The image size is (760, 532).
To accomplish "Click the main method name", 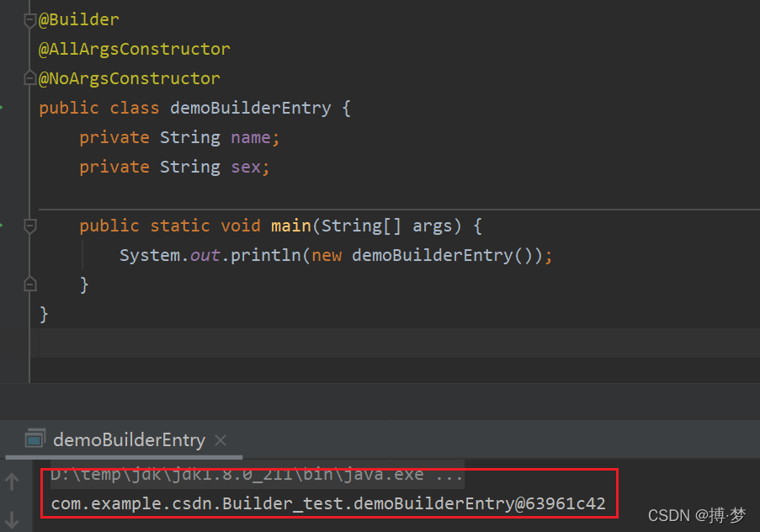I will tap(291, 226).
